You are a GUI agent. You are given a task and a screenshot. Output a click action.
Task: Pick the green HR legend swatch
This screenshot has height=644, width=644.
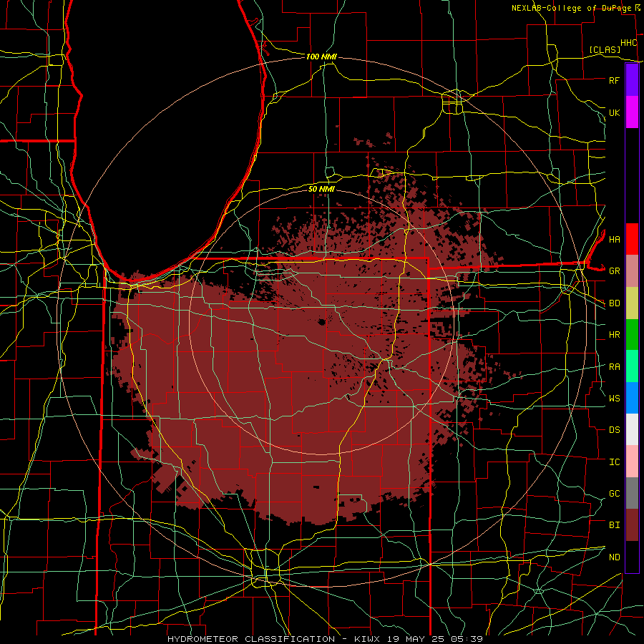click(x=632, y=335)
